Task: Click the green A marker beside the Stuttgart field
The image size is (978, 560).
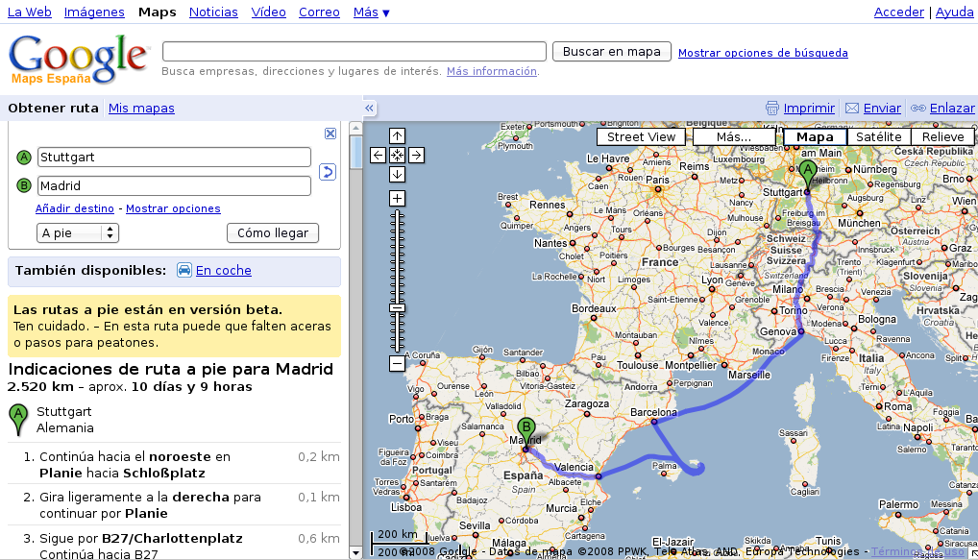Action: click(x=24, y=158)
